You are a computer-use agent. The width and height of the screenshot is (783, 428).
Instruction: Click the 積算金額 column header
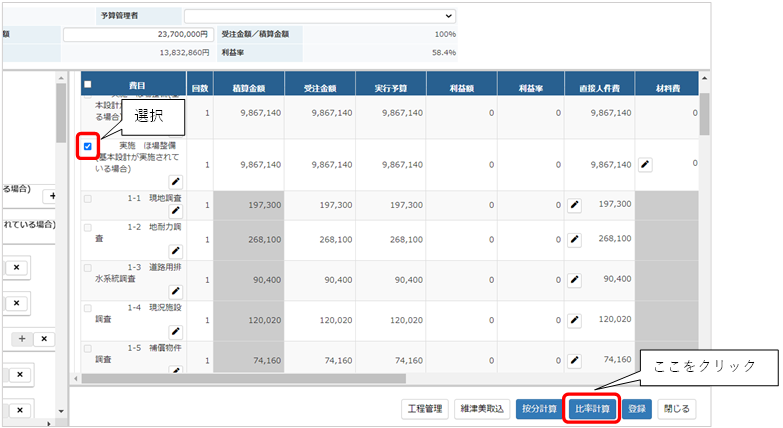249,88
